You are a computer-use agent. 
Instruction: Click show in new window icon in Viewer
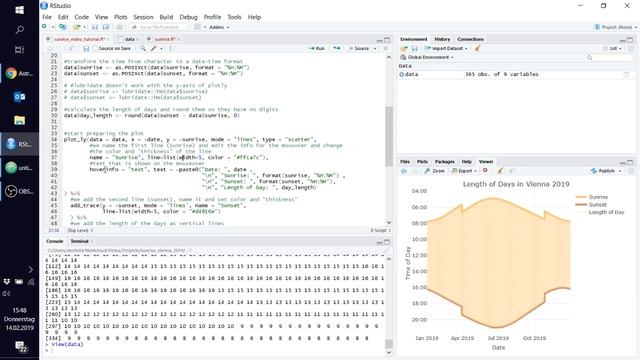(x=513, y=171)
